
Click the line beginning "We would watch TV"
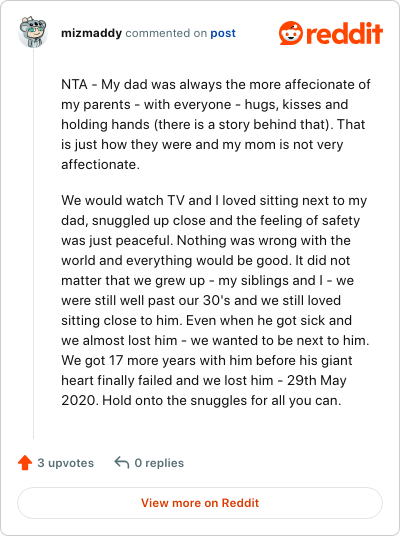(214, 200)
